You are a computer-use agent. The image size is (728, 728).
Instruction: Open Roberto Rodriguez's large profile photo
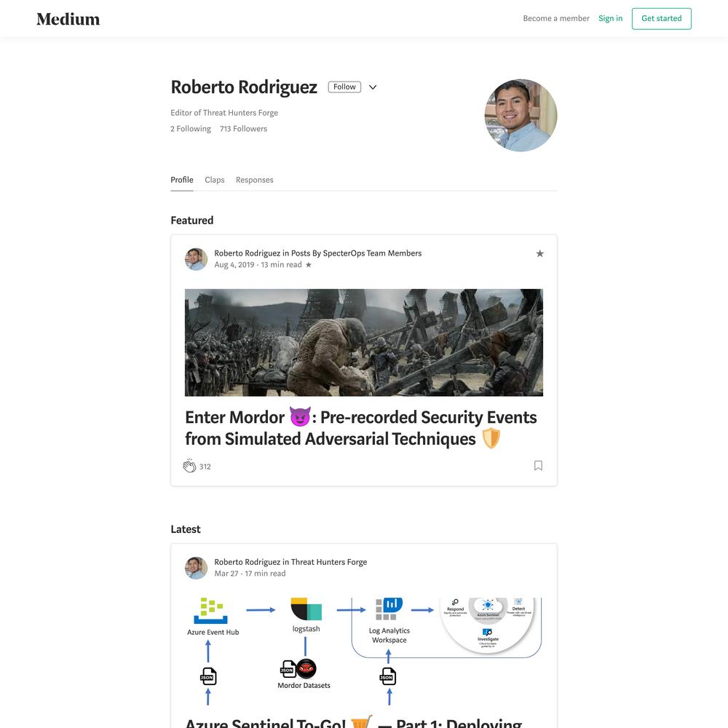(521, 115)
